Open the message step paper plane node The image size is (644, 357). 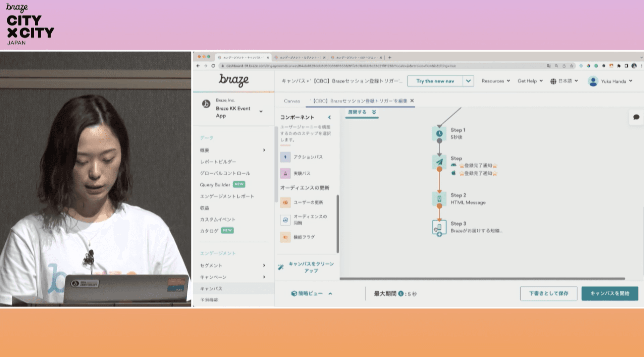[439, 162]
